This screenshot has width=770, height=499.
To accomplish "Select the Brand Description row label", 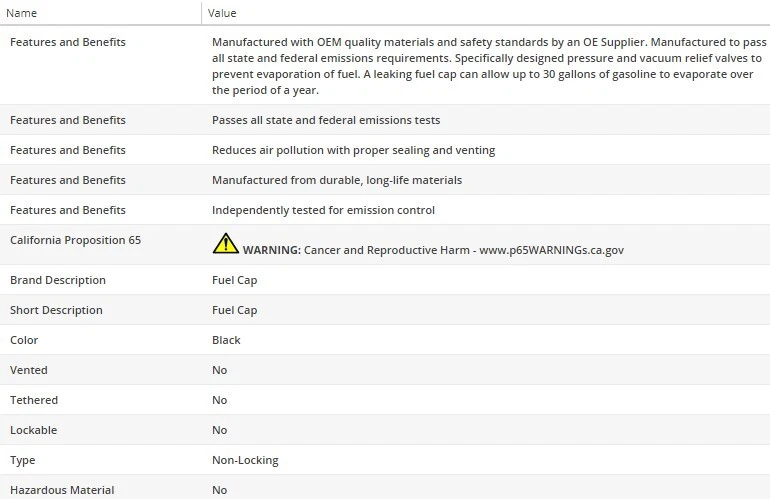I will tap(58, 280).
